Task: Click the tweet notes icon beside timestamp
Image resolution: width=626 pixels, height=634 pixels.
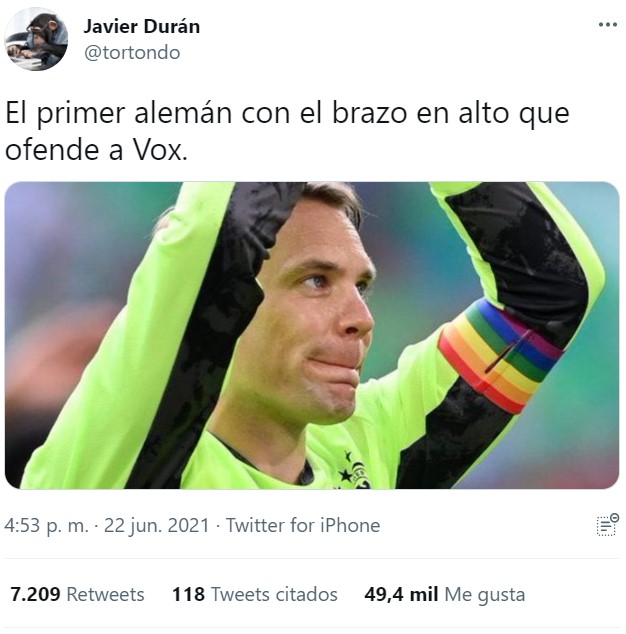Action: click(608, 525)
